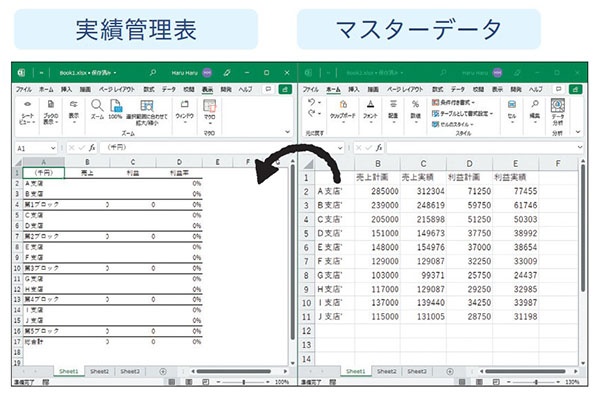Open Data Analysis (データ分析) in right ribbon
600x397 pixels.
558,111
